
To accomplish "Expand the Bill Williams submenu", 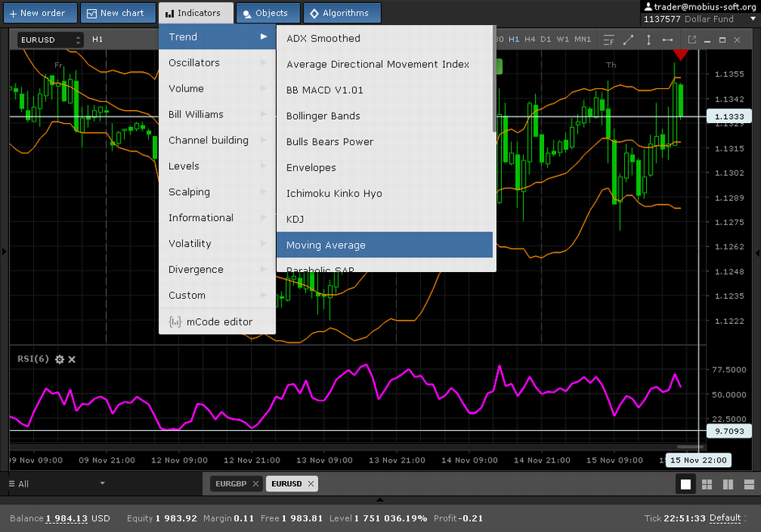I will click(x=217, y=114).
